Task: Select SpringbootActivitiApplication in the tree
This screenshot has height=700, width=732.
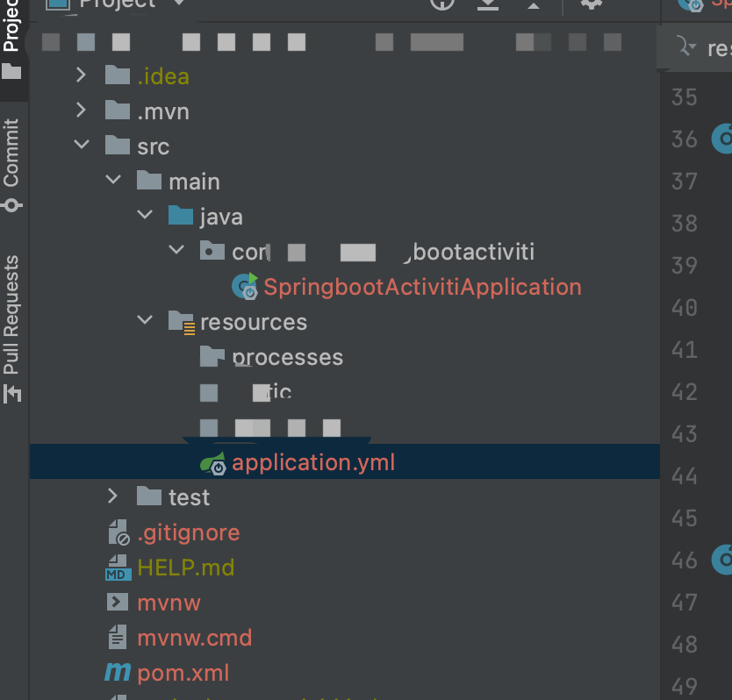Action: [x=422, y=287]
